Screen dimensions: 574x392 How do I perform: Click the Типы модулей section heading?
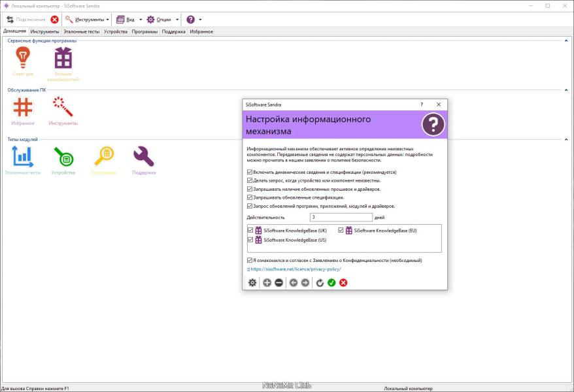coord(22,139)
